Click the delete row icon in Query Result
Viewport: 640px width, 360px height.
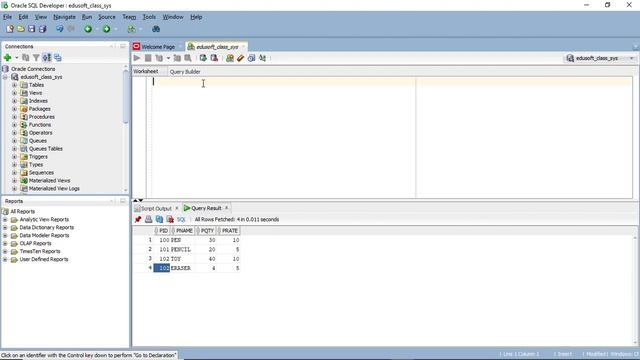point(170,220)
